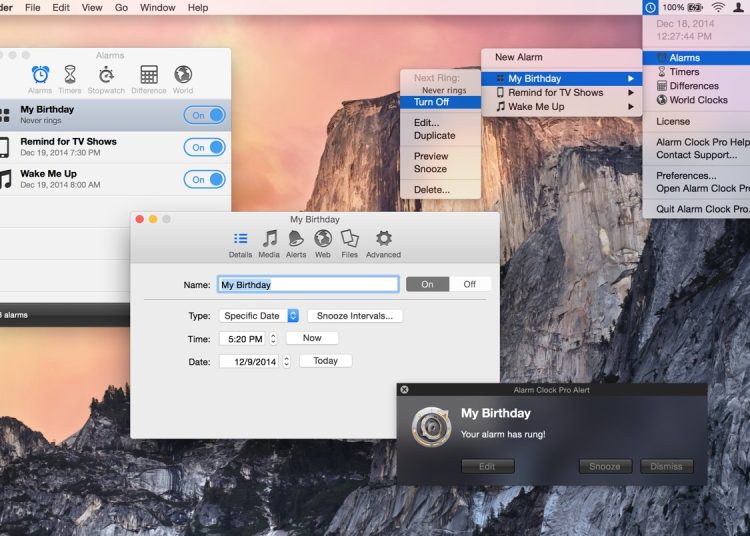The width and height of the screenshot is (750, 536).
Task: Click the Snooze Intervals button
Action: coord(355,316)
